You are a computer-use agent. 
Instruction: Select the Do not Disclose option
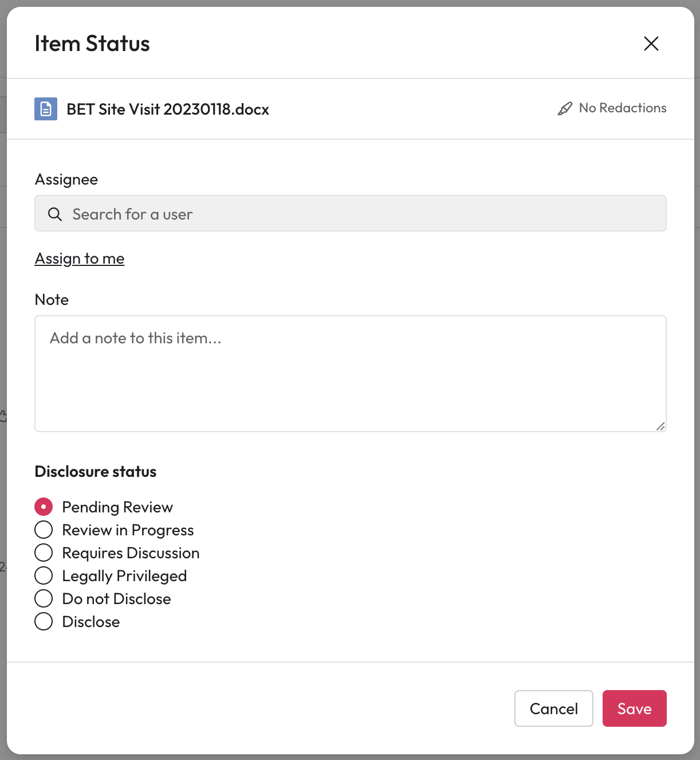point(44,598)
